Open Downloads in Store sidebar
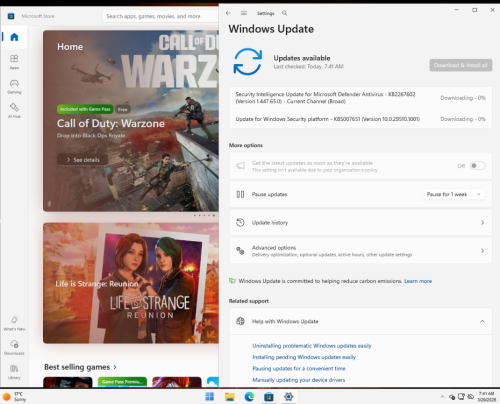This screenshot has height=404, width=500. (14, 347)
